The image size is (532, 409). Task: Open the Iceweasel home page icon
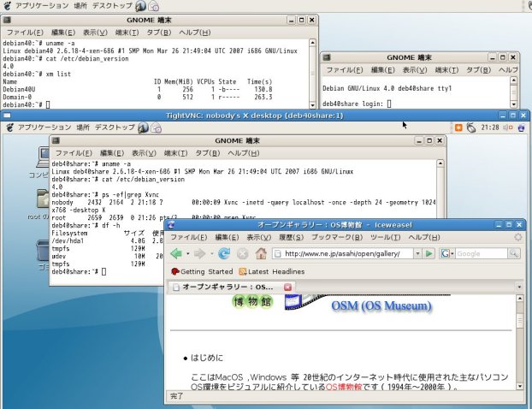coord(261,253)
